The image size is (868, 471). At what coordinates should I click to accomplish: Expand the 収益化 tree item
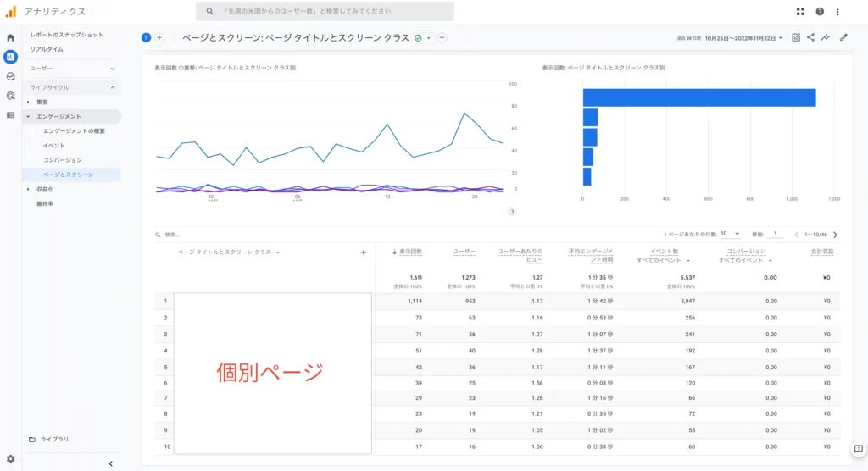click(28, 189)
